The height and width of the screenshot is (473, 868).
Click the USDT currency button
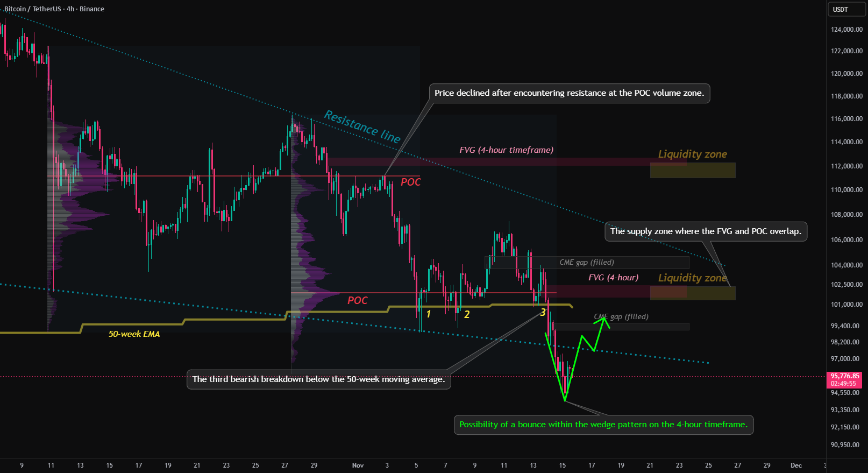(841, 9)
